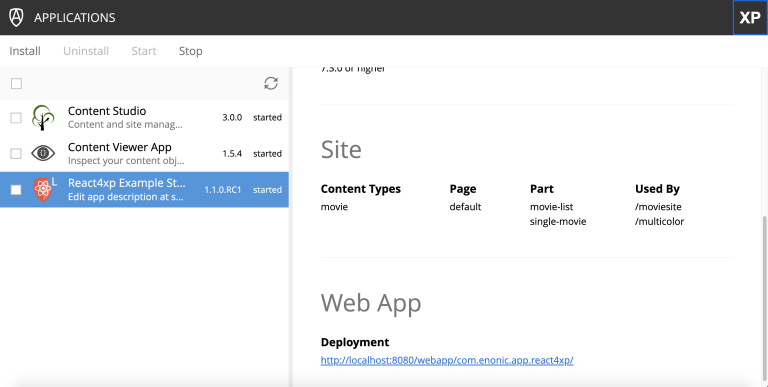Click the version 1.5.4 text
The image size is (768, 387).
pyautogui.click(x=232, y=153)
